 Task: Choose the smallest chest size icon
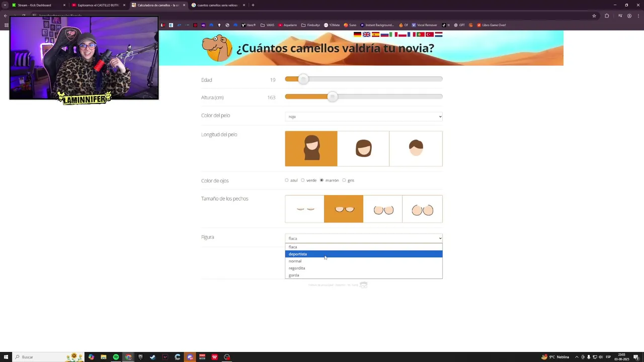point(304,209)
